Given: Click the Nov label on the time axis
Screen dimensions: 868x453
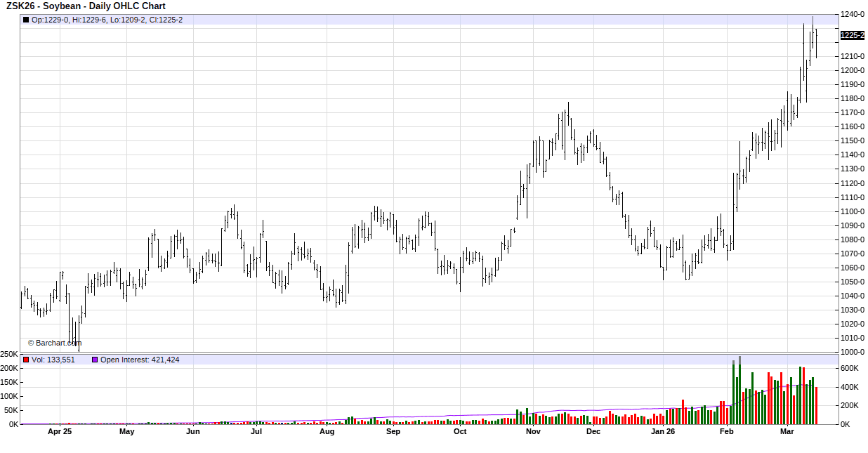Looking at the screenshot, I should click(x=533, y=432).
